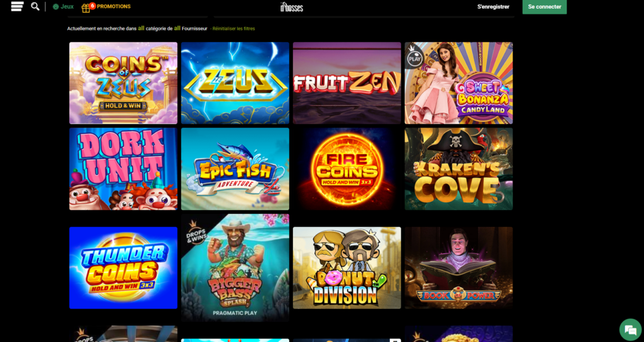The width and height of the screenshot is (644, 342).
Task: Click the site logo in header
Action: (x=292, y=6)
